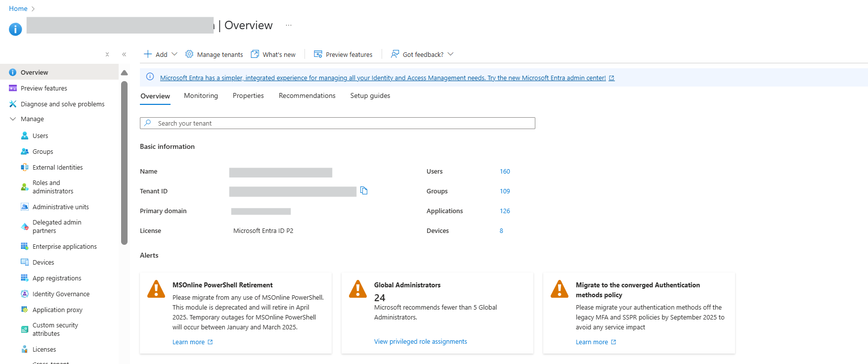Click the Basic information heading
Viewport: 868px width, 364px height.
tap(167, 146)
